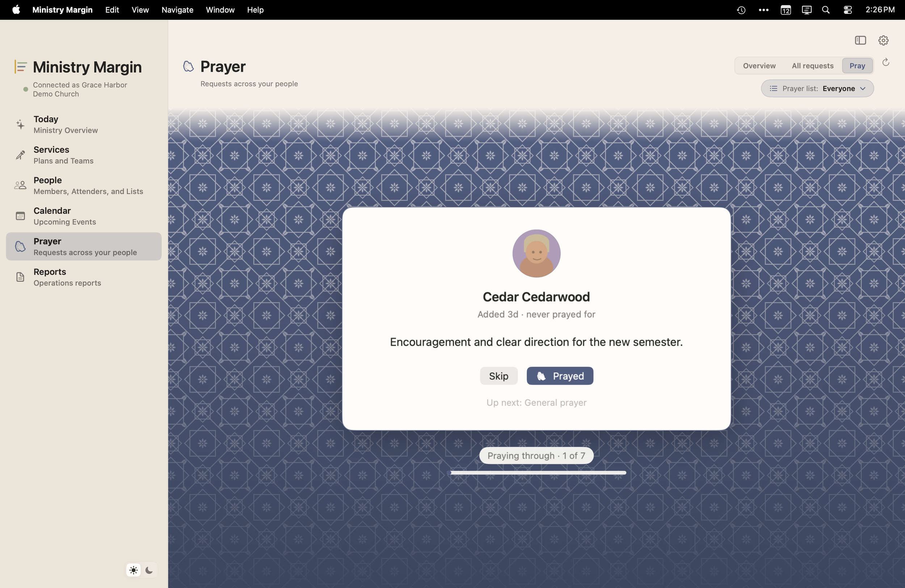Click the prayer list lines icon
Viewport: 905px width, 588px height.
coord(773,89)
